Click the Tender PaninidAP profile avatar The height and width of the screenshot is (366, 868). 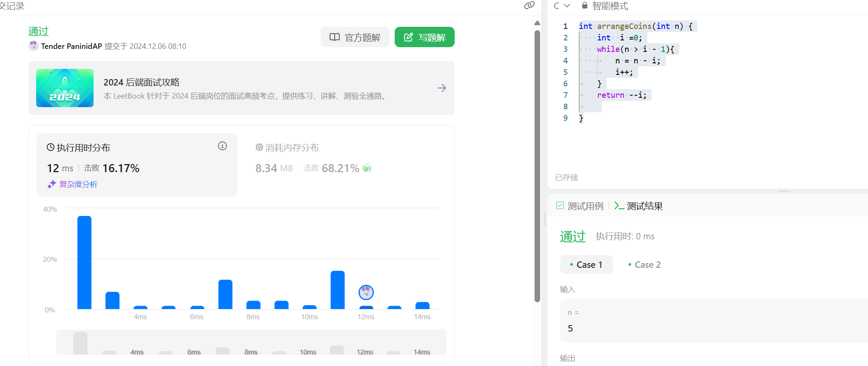pos(34,46)
